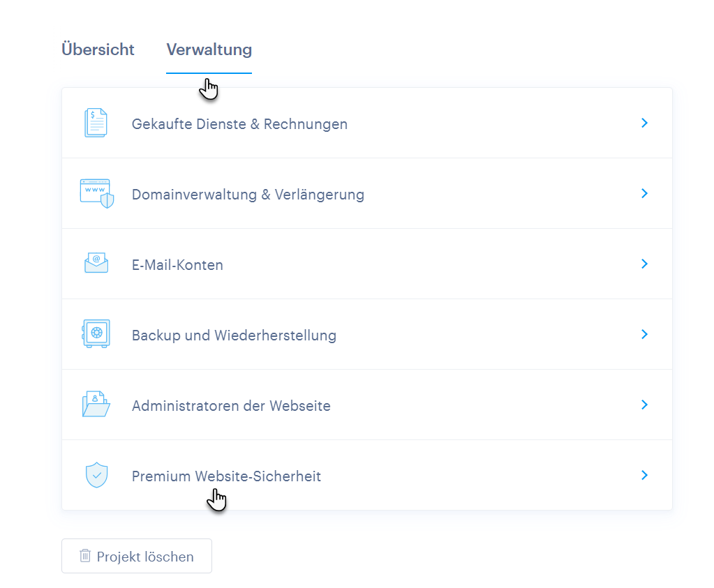Expand Gekaufte Dienste & Rechnungen via chevron arrow
Screen dimensions: 714x588
(x=644, y=123)
